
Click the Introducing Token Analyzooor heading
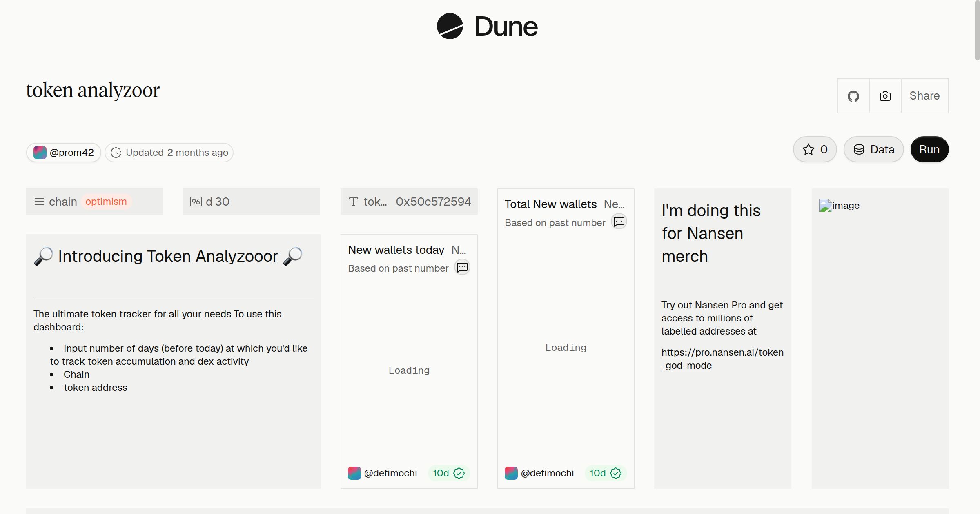tap(168, 256)
